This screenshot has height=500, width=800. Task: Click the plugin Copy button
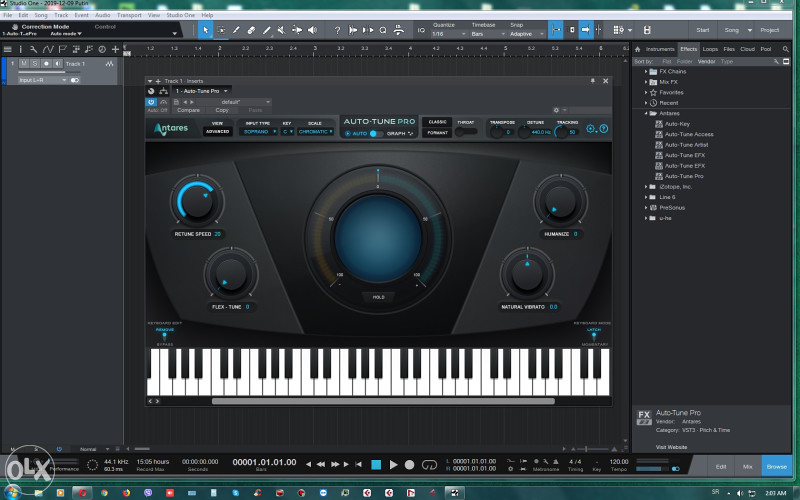[222, 110]
